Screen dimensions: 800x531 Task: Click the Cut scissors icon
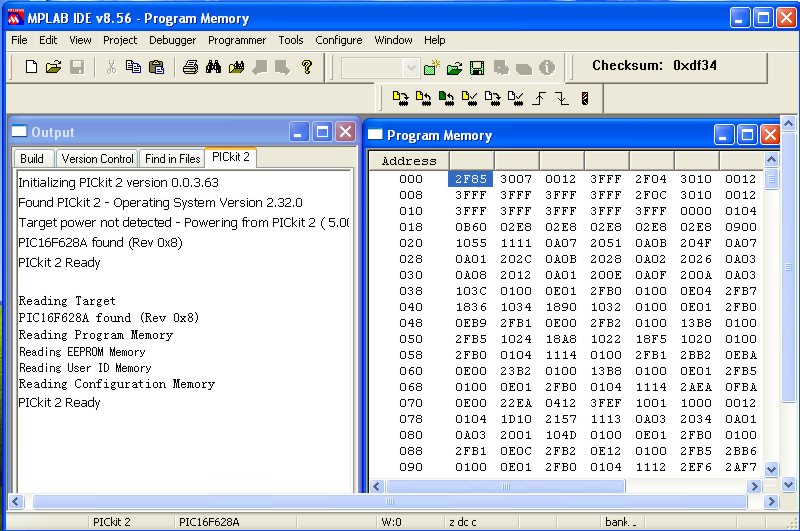pyautogui.click(x=111, y=67)
